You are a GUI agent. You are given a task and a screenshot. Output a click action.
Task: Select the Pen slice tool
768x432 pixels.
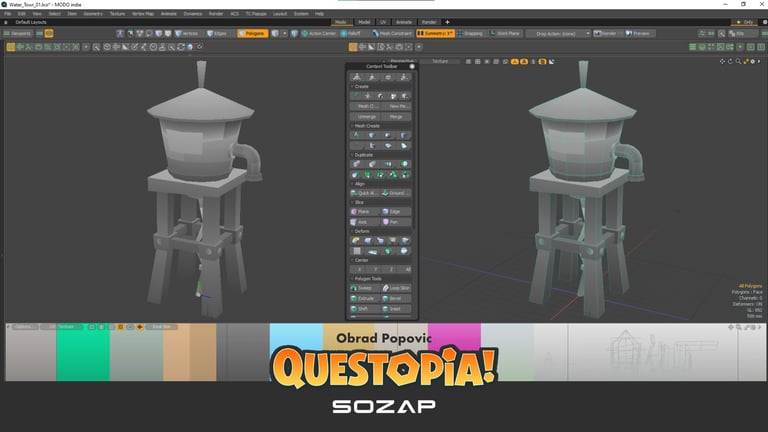point(396,222)
